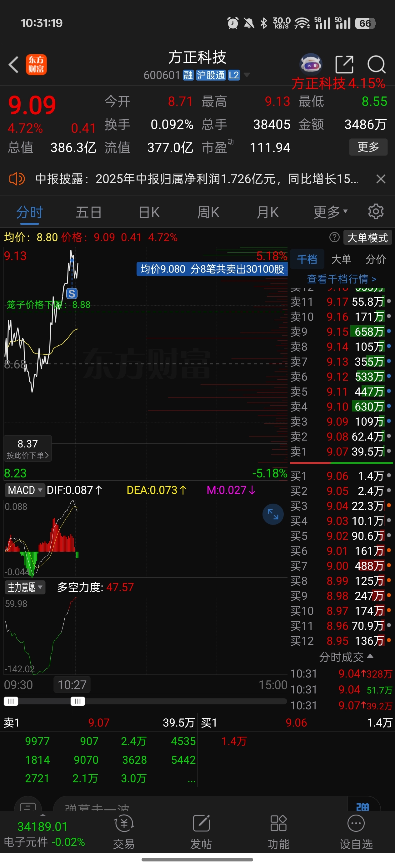Open chart settings gear icon
The width and height of the screenshot is (395, 868).
376,212
